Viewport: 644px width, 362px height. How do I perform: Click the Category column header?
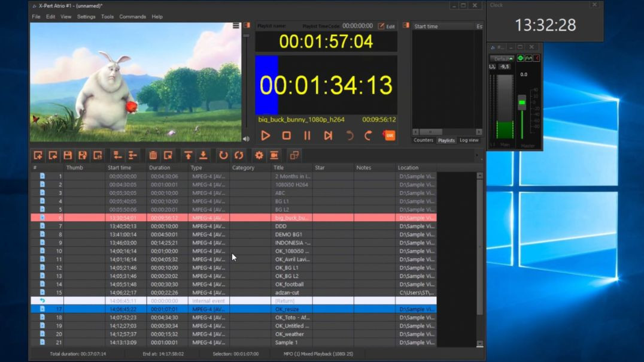tap(251, 167)
